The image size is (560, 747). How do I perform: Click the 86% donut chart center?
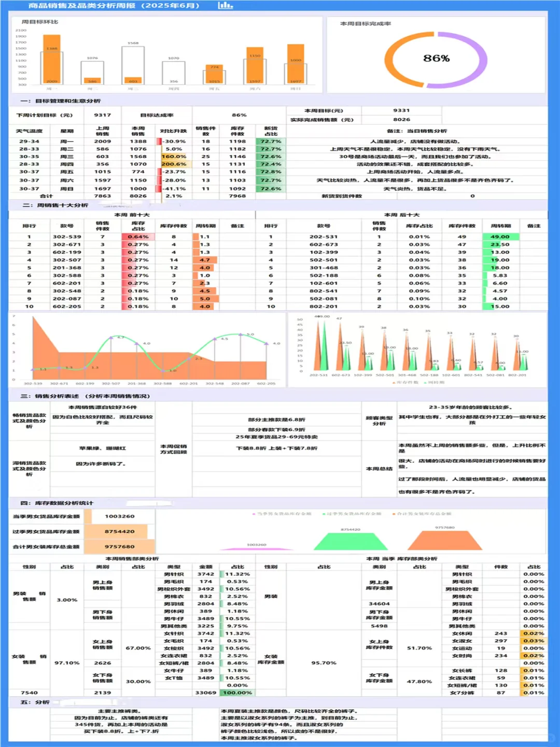(436, 59)
